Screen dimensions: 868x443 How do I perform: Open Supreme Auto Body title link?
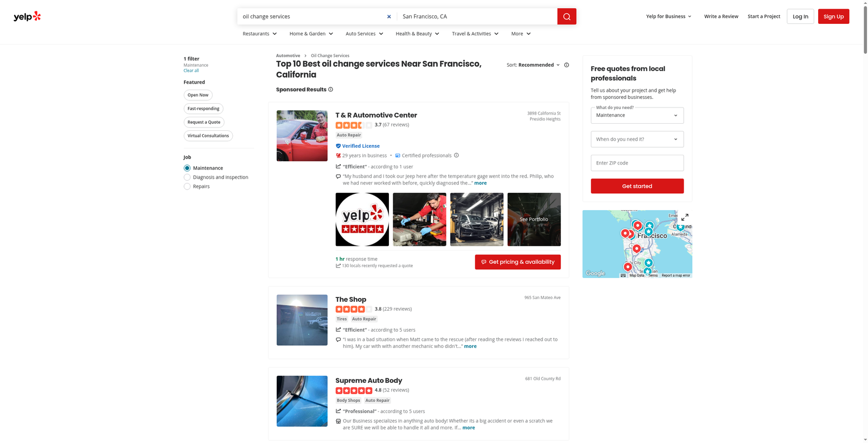point(368,381)
